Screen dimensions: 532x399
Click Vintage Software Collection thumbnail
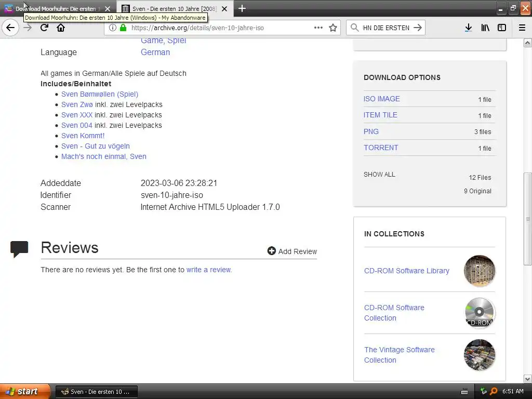pyautogui.click(x=480, y=355)
